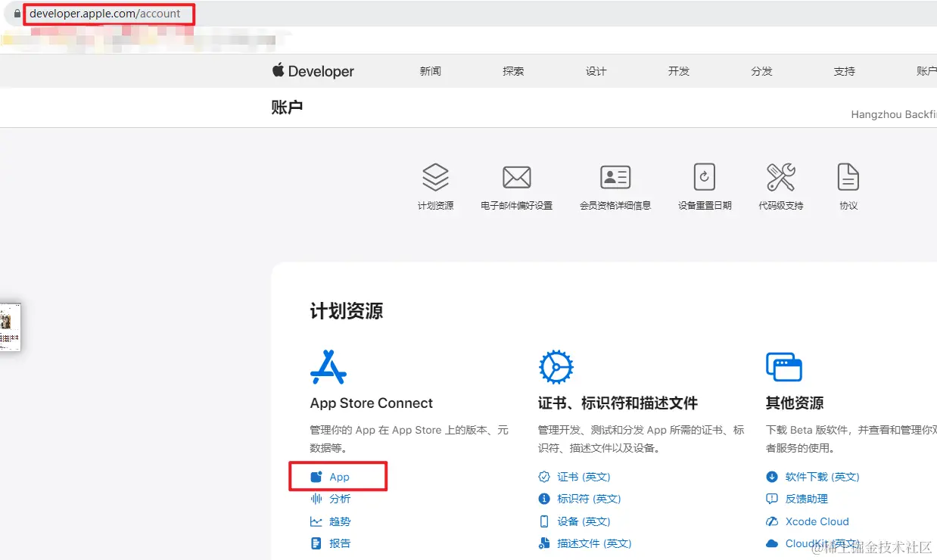937x560 pixels.
Task: Click the 其他资源 heading
Action: click(795, 403)
